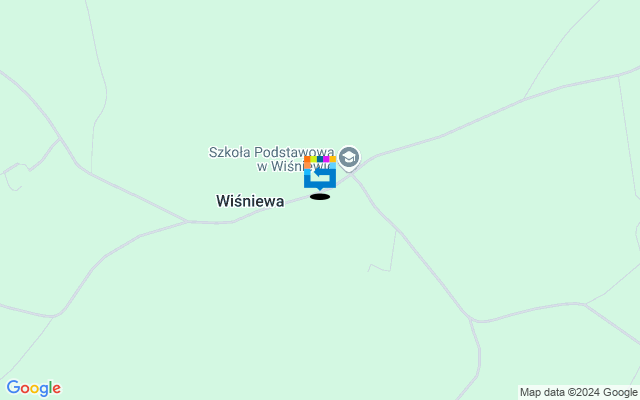
Task: Click the road junction just east of the school
Action: 352,174
